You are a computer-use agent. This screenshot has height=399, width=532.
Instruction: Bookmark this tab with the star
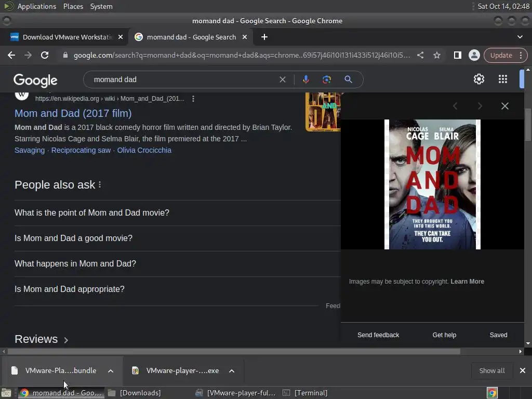(x=436, y=55)
